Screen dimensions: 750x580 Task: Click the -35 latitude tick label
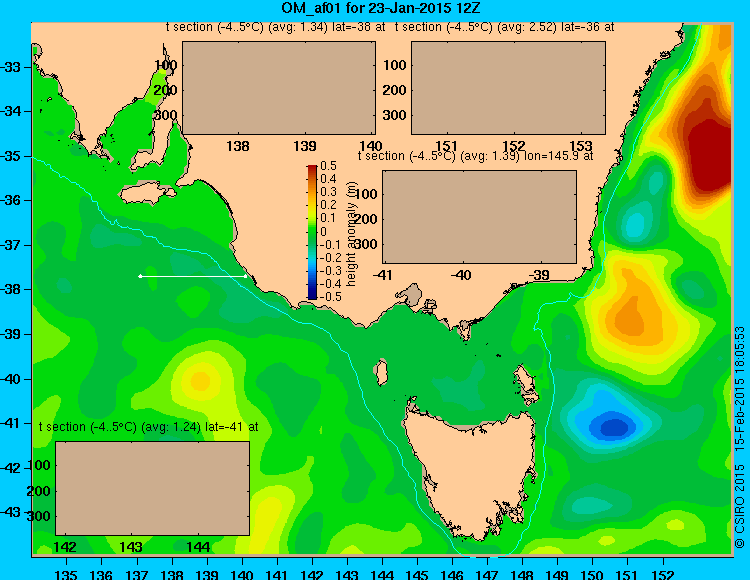pyautogui.click(x=11, y=156)
